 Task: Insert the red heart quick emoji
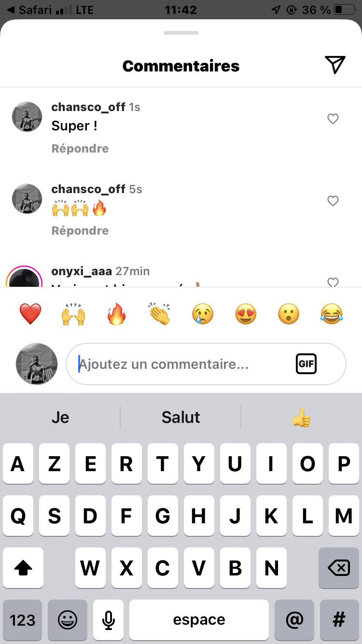point(30,315)
